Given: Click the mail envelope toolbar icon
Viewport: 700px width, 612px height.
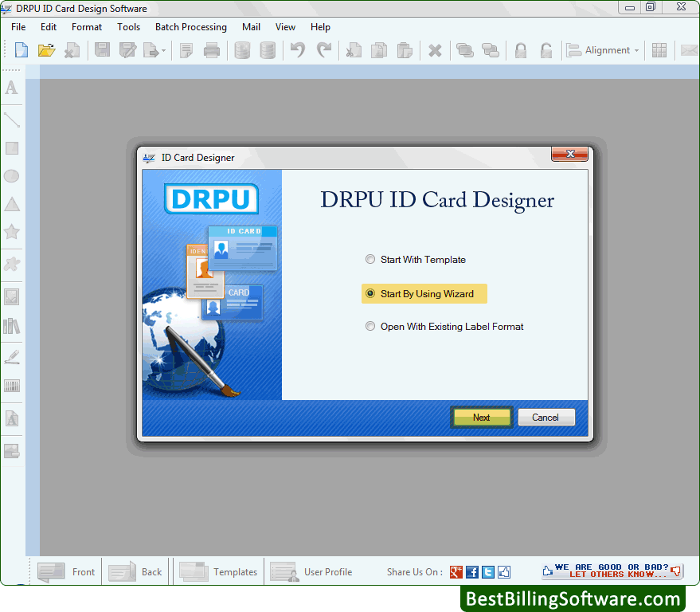Looking at the screenshot, I should 690,50.
